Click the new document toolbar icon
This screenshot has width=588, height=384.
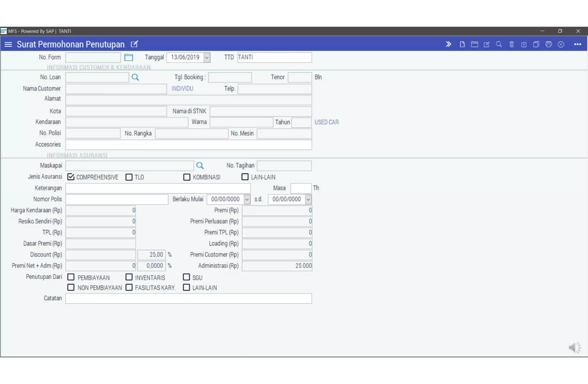(x=462, y=44)
